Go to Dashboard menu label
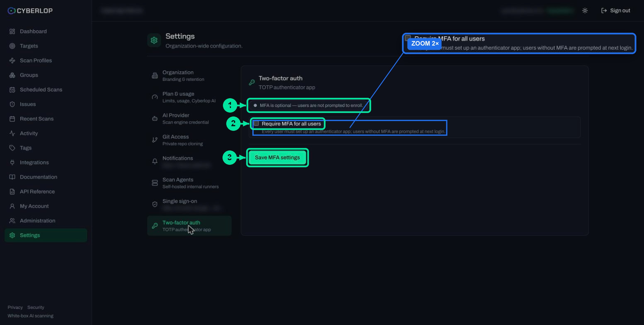This screenshot has width=644, height=325. click(33, 32)
